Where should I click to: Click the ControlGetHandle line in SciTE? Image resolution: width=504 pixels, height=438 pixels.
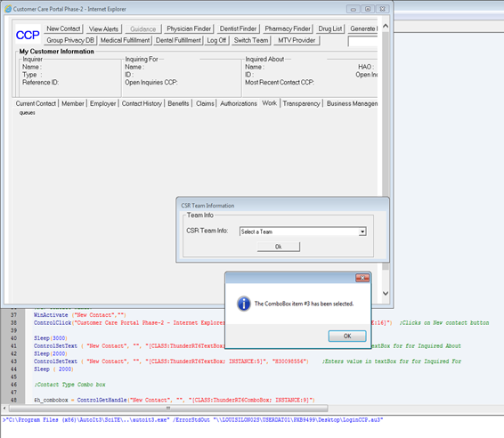[175, 400]
